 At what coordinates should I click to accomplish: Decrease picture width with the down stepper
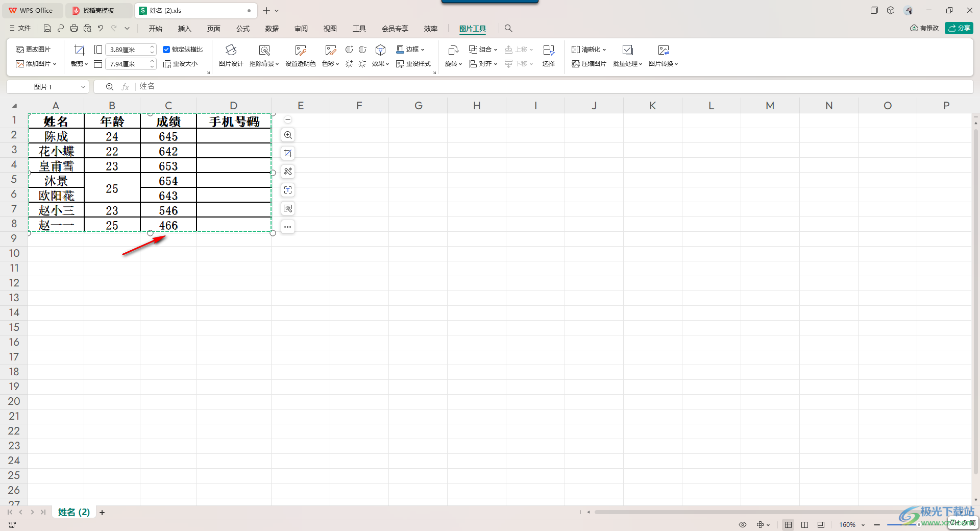pyautogui.click(x=152, y=66)
